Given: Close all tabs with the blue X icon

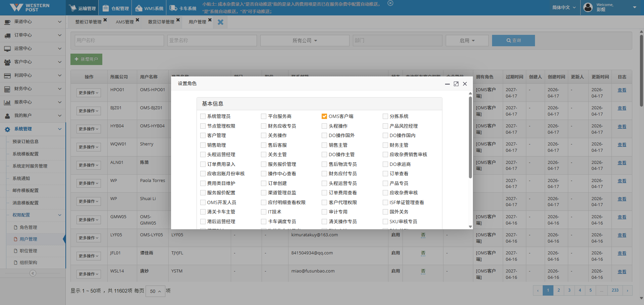Looking at the screenshot, I should [x=220, y=22].
